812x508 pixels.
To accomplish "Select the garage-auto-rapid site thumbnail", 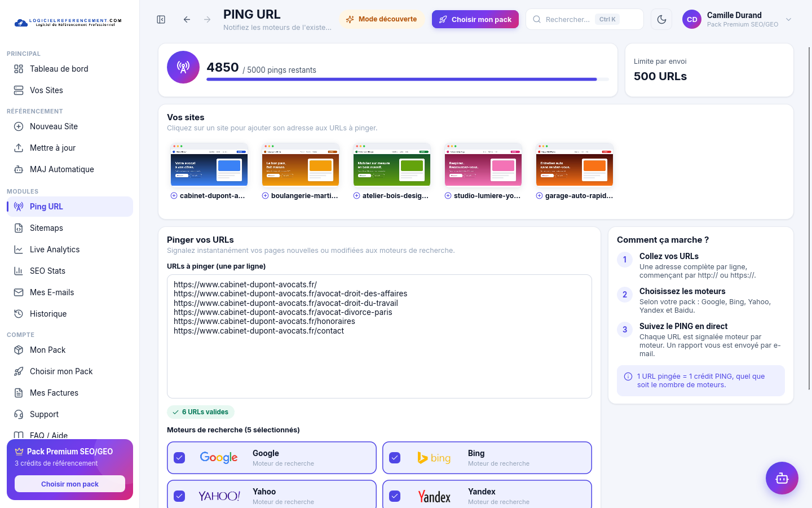I will point(575,164).
